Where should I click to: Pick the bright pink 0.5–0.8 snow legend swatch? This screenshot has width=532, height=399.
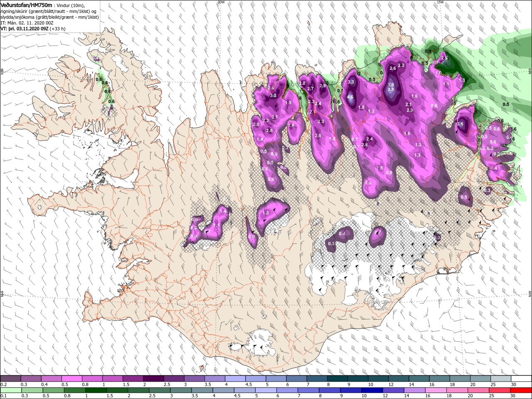tap(71, 379)
